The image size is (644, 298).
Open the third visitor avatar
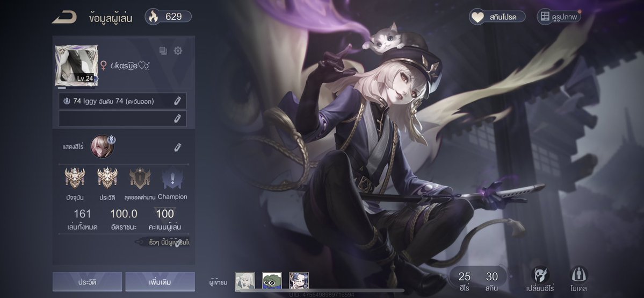click(x=299, y=281)
